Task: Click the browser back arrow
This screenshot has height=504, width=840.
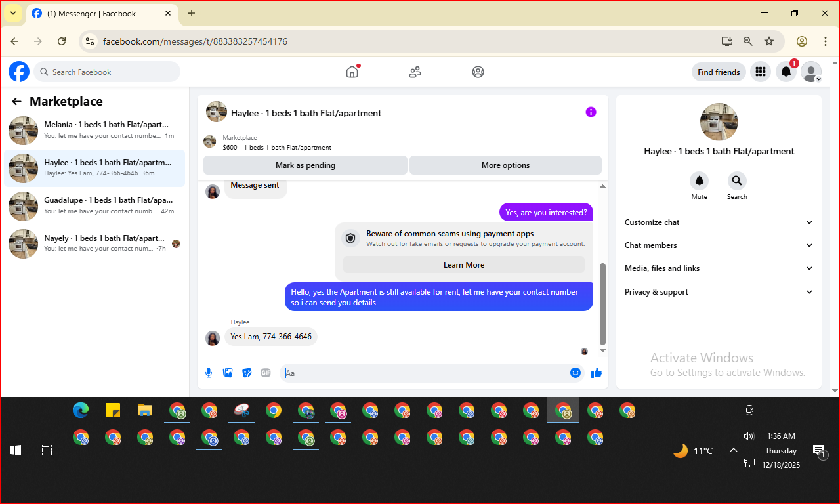Action: (14, 41)
